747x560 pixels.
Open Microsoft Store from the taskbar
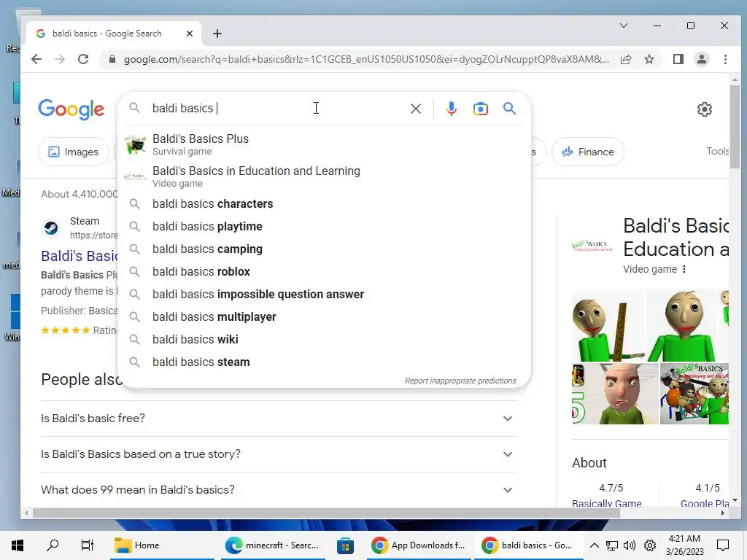[x=345, y=545]
